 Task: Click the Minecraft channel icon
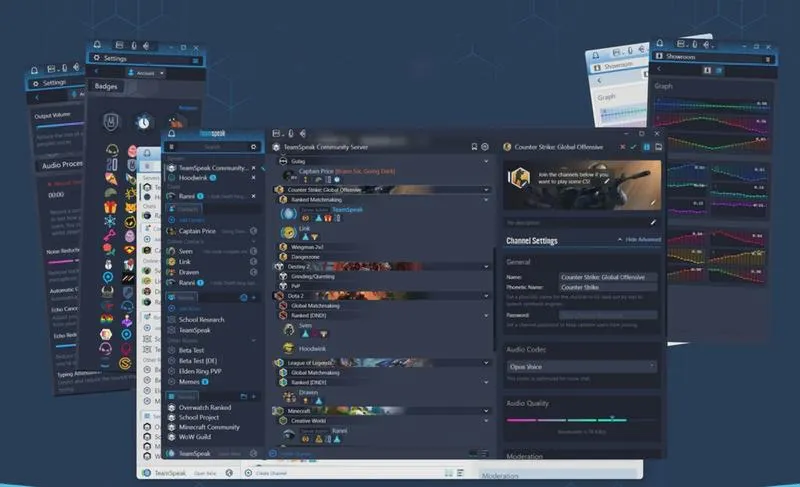pos(279,411)
